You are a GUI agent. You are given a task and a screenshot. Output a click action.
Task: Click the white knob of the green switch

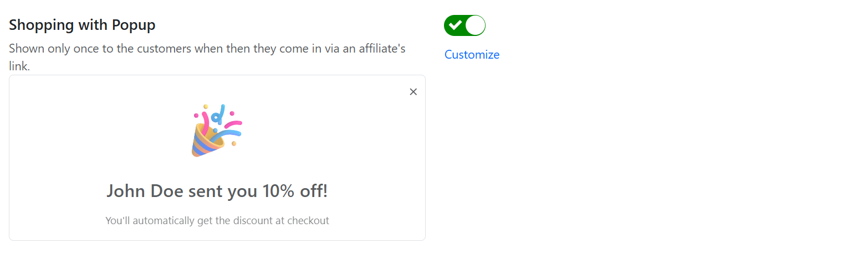pos(475,25)
